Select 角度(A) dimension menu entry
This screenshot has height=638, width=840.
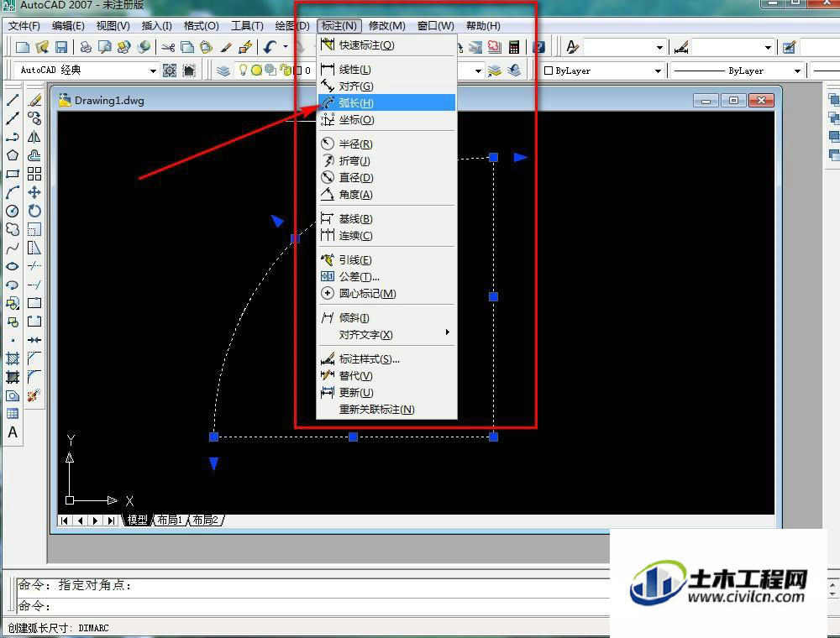tap(386, 194)
